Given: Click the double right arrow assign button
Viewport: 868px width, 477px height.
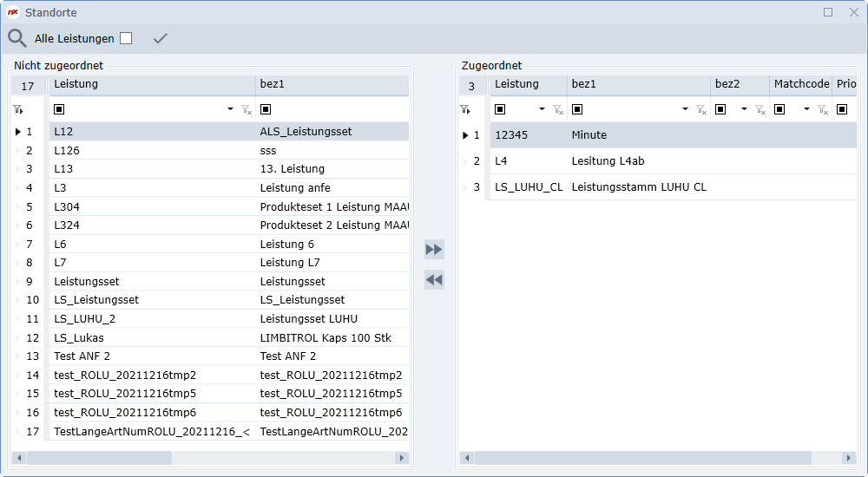Looking at the screenshot, I should tap(434, 250).
